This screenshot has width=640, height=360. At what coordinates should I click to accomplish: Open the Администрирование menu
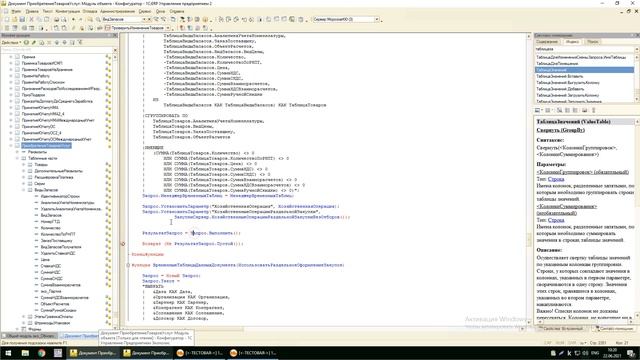[118, 11]
